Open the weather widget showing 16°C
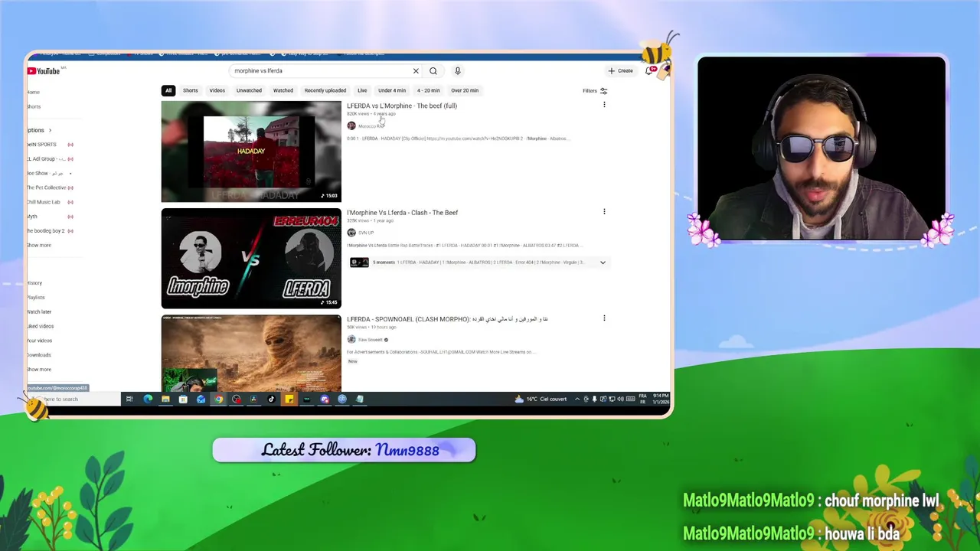 541,399
